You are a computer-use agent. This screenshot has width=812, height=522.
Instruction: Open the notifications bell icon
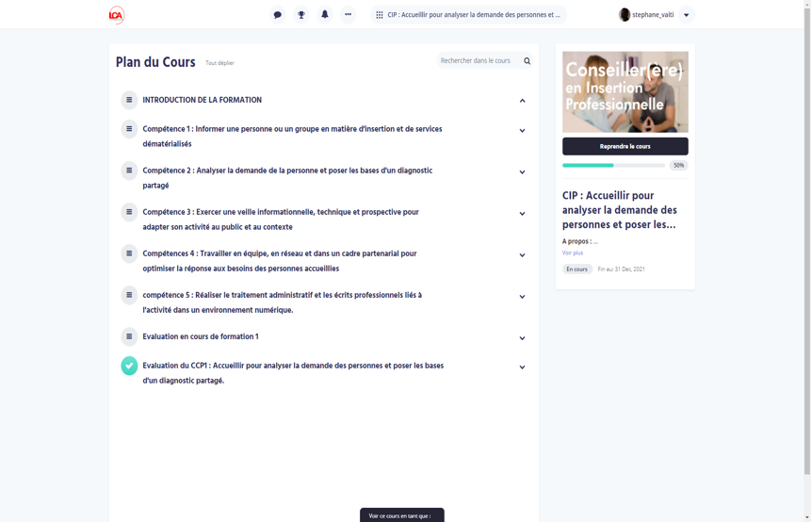point(324,15)
